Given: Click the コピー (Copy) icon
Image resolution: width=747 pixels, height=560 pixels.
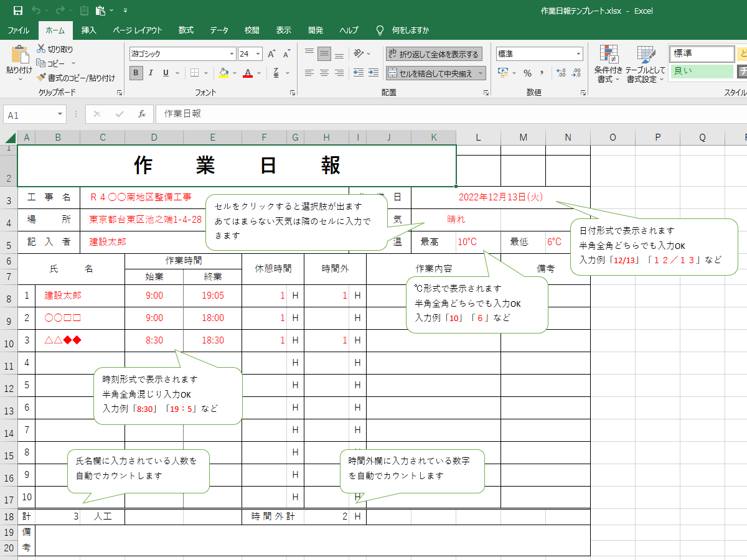Looking at the screenshot, I should 42,63.
